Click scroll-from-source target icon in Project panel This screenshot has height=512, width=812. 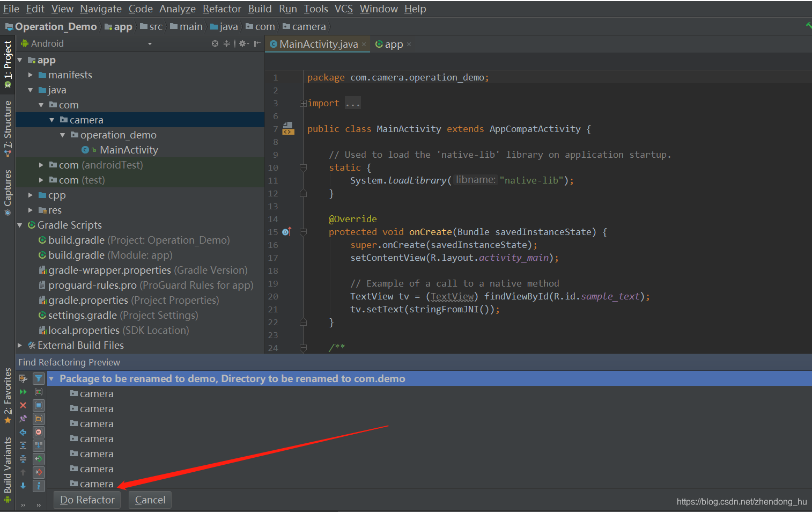[x=215, y=43]
